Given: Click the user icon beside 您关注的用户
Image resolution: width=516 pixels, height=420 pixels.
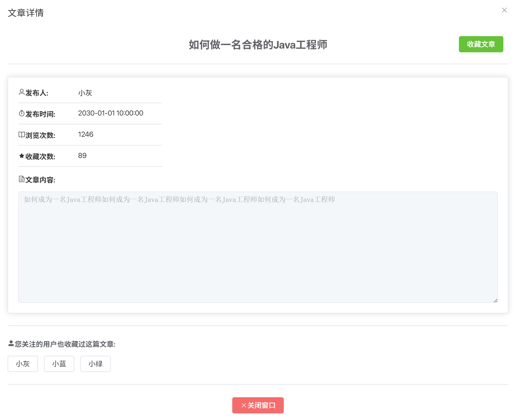Looking at the screenshot, I should (11, 343).
